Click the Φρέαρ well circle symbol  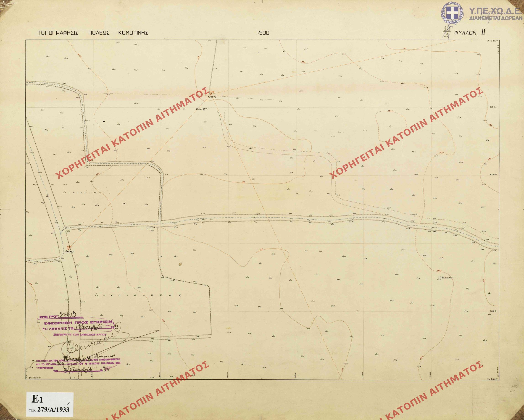204,109
